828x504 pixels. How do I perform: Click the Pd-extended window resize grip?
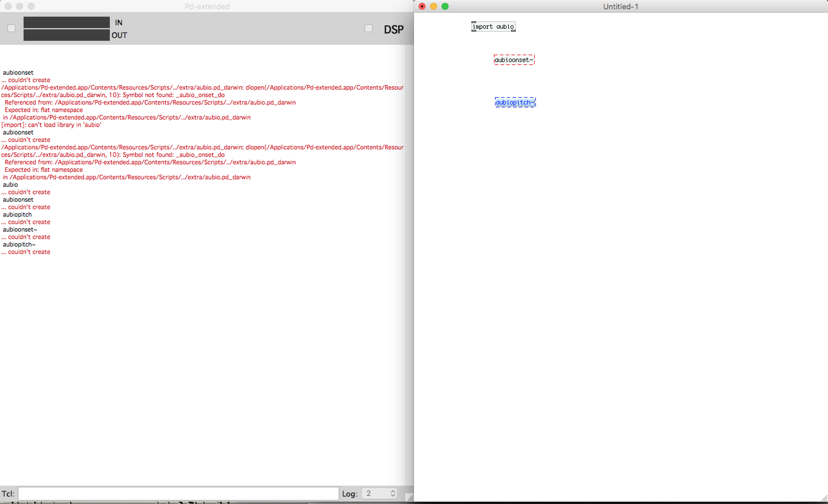tap(410, 497)
